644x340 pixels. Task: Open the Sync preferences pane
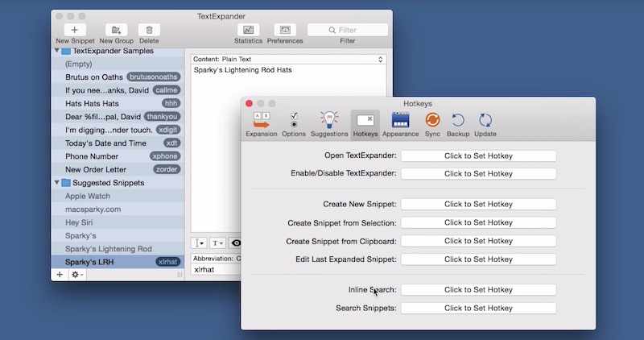432,124
